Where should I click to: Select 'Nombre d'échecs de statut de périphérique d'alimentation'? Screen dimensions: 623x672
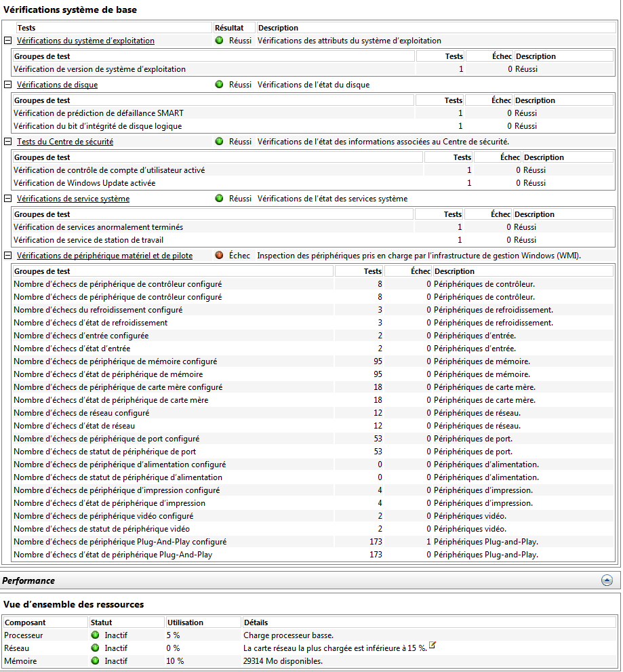click(313, 477)
